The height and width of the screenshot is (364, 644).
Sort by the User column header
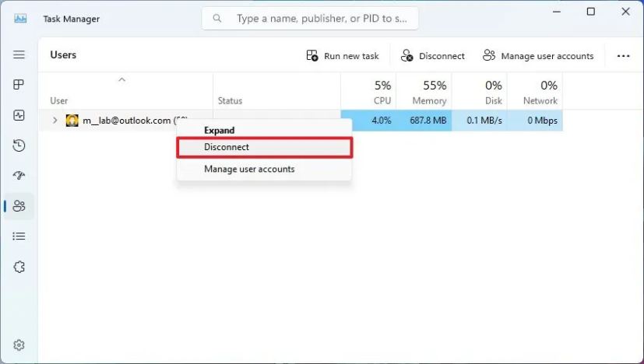(125, 91)
